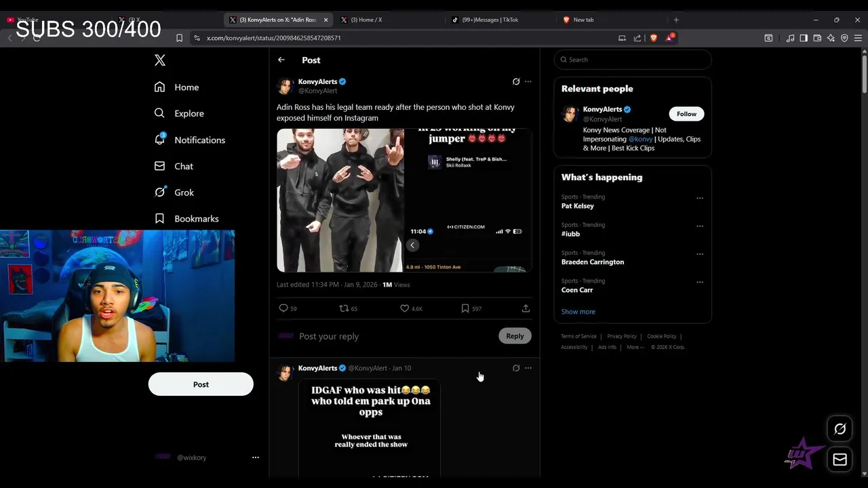Close the KonvyAlerts on X tab
The width and height of the screenshot is (868, 488).
click(325, 20)
